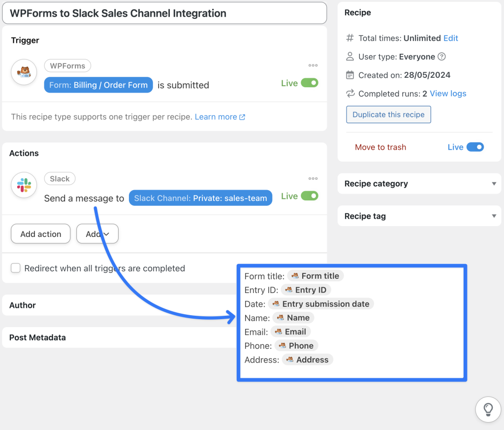The width and height of the screenshot is (504, 430).
Task: Click the WPForms bear logo icon
Action: click(x=24, y=72)
